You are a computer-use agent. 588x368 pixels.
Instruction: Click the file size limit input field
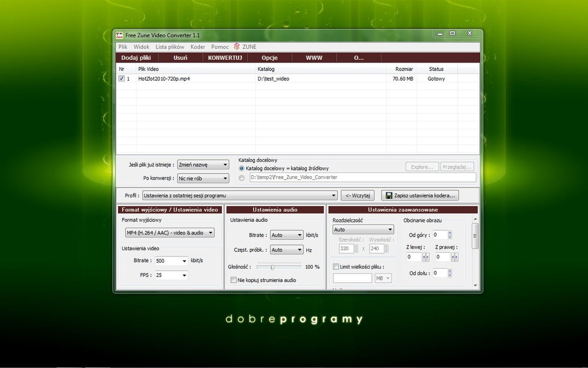coord(352,278)
